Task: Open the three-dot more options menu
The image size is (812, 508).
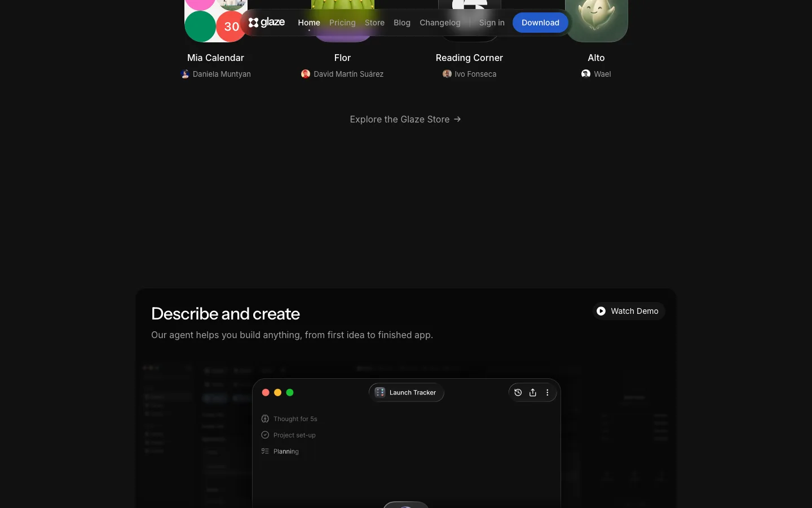Action: 548,392
